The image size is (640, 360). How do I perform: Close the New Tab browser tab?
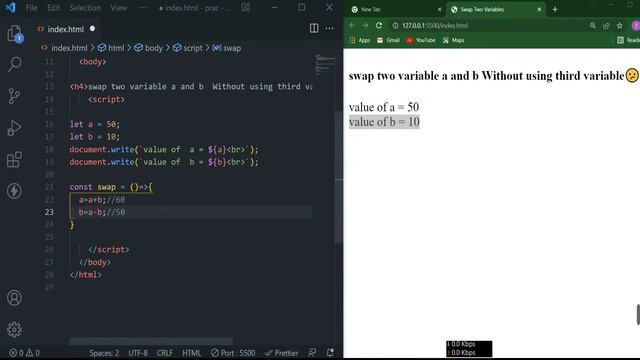click(439, 9)
